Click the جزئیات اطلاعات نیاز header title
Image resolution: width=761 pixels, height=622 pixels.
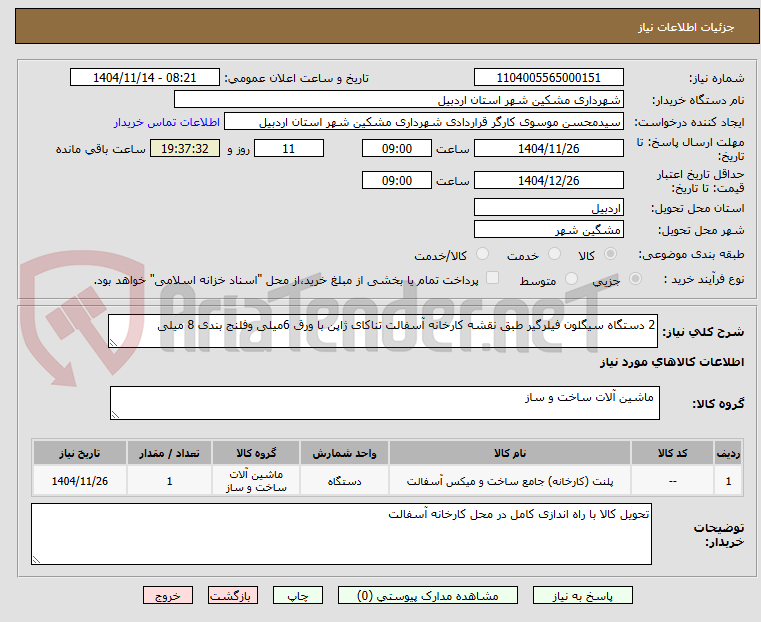click(686, 27)
